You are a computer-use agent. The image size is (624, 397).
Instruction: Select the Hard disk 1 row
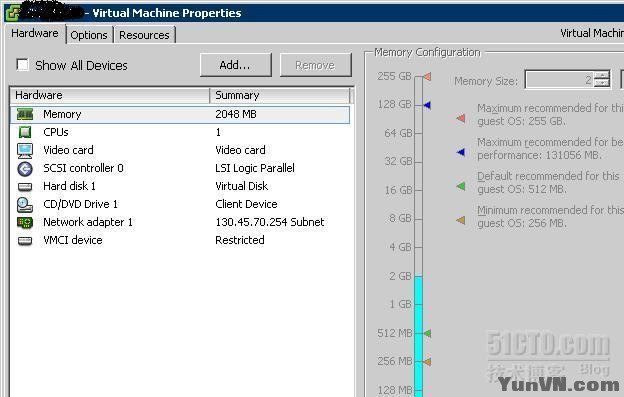(x=180, y=187)
